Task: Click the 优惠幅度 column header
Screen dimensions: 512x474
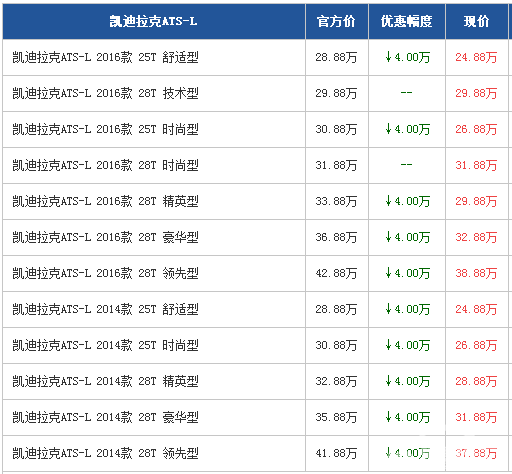Action: 407,22
